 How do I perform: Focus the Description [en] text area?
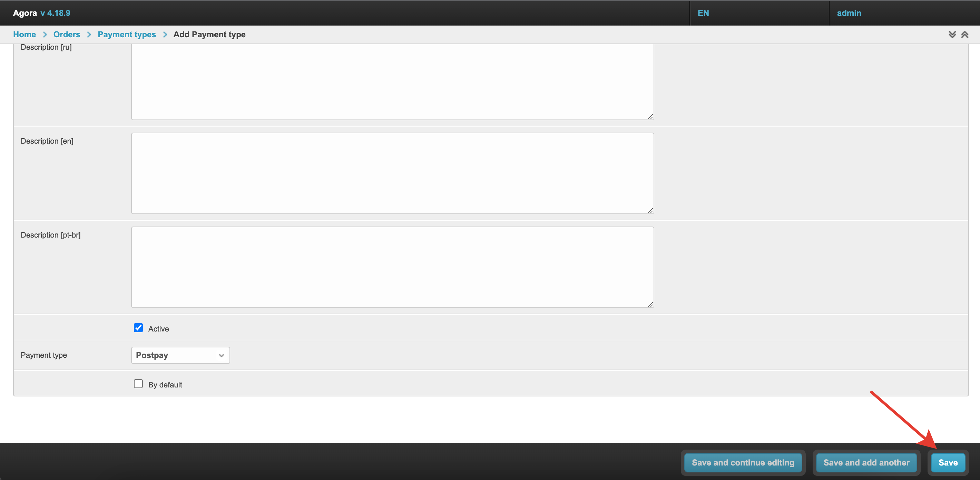[x=392, y=173]
